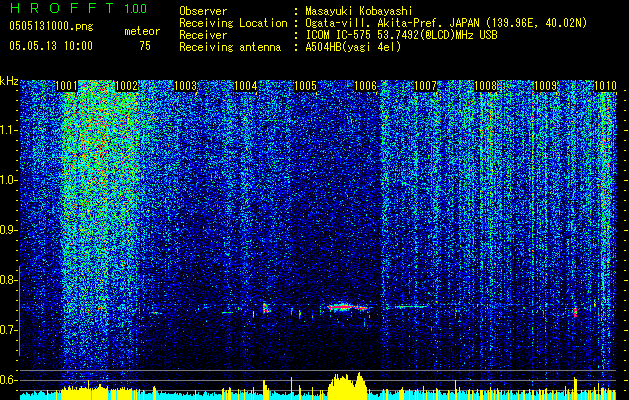Click the 0.8 kHz axis label

point(8,280)
